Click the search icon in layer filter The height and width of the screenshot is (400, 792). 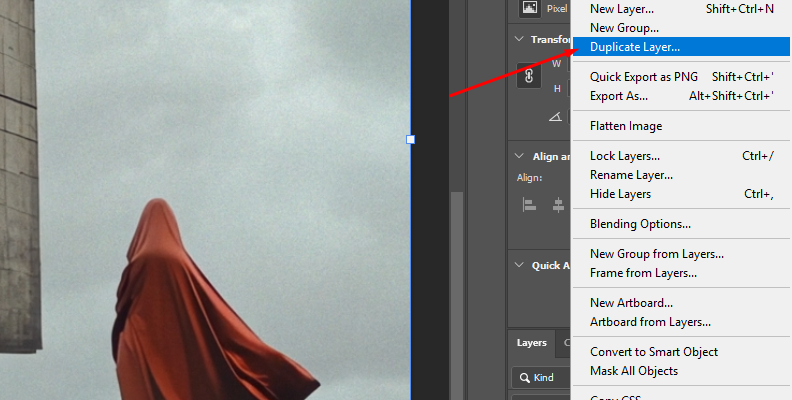point(522,378)
